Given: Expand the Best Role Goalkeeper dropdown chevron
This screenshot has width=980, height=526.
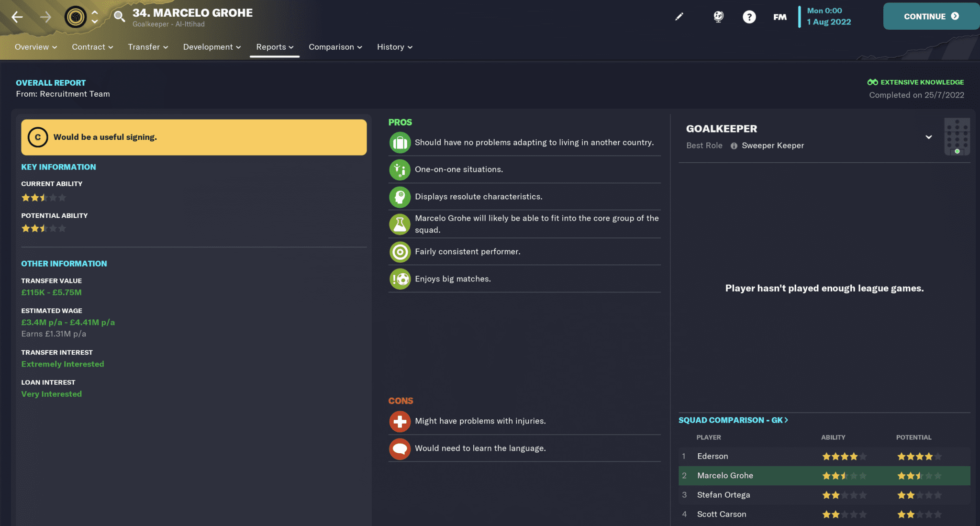Looking at the screenshot, I should pos(928,137).
